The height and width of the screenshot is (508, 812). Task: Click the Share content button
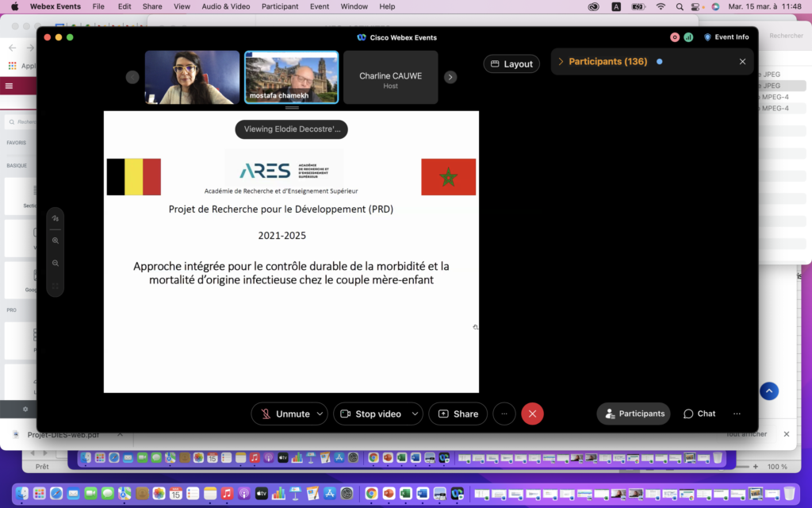point(458,414)
